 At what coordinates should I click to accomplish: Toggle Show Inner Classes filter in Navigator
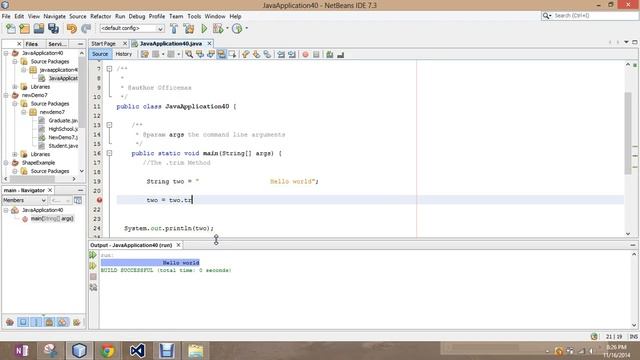[62, 322]
